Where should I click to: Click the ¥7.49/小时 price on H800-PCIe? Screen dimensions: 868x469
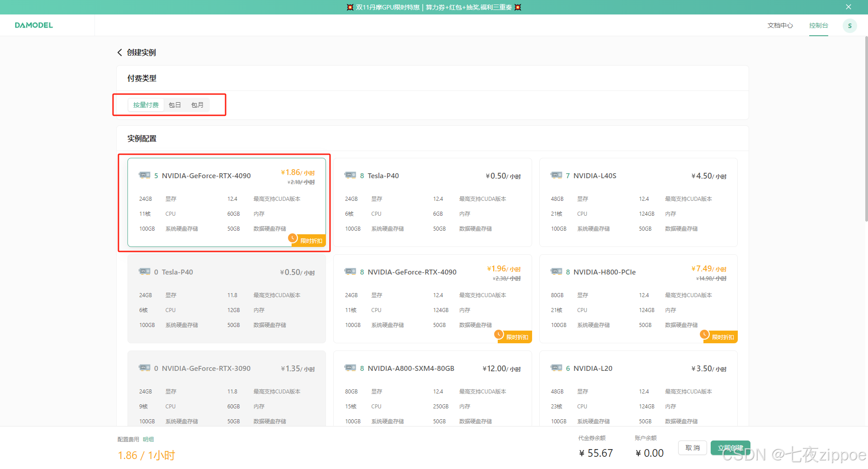click(x=709, y=269)
